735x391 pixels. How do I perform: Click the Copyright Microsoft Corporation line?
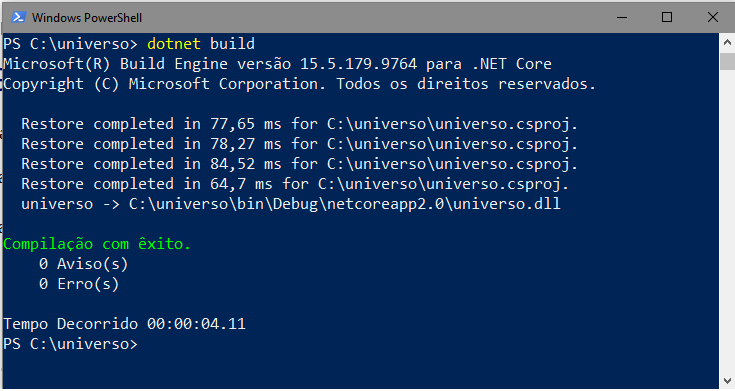(x=300, y=84)
